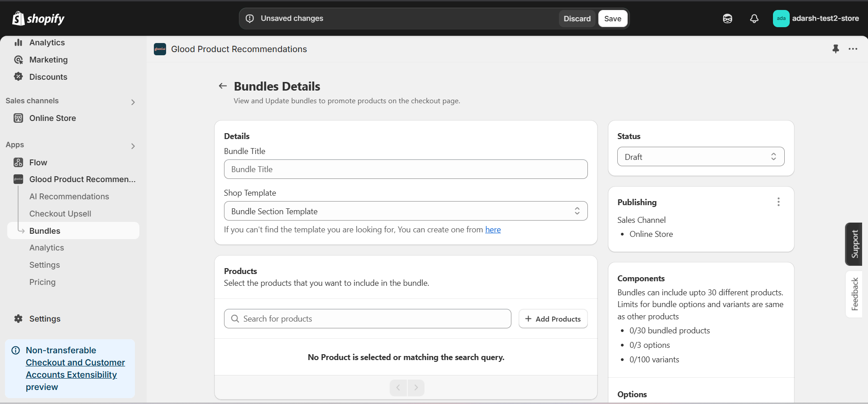
Task: Click the Online Store icon
Action: tap(18, 118)
